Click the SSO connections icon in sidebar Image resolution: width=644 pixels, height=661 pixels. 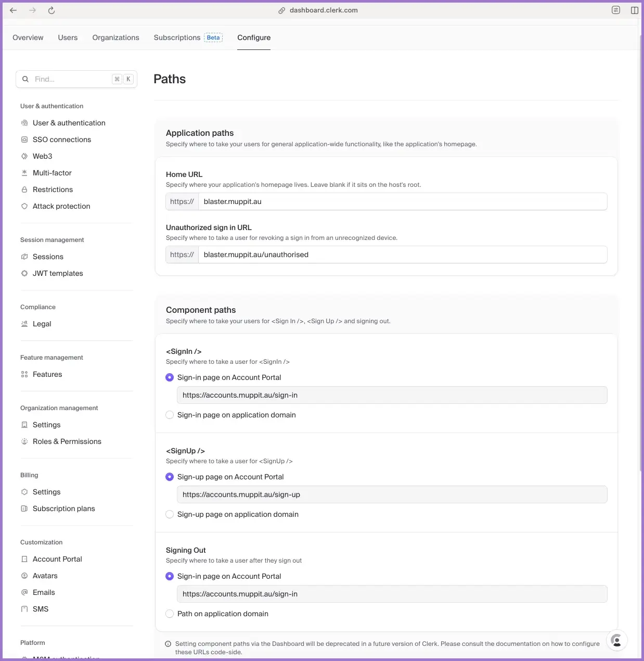pyautogui.click(x=24, y=139)
